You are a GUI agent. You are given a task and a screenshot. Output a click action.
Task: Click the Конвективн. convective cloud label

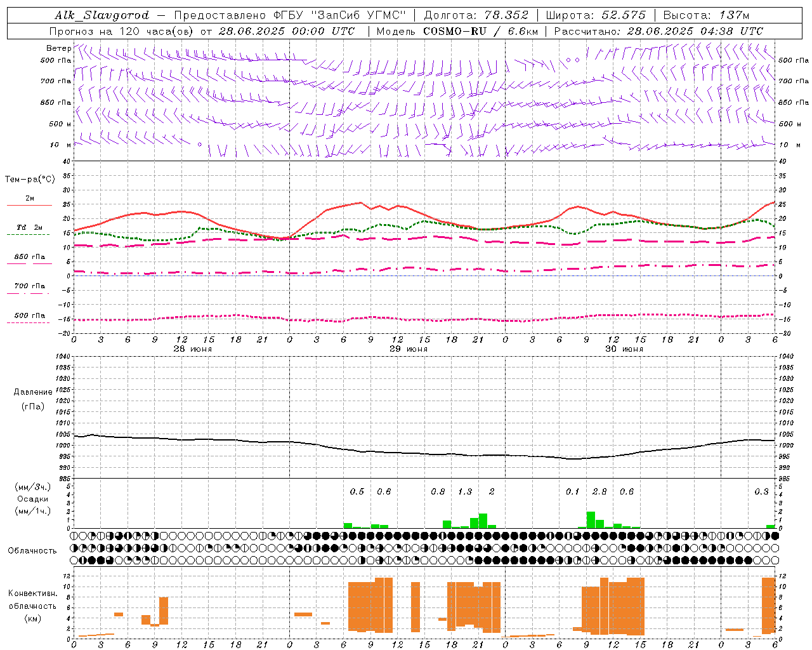(x=33, y=594)
